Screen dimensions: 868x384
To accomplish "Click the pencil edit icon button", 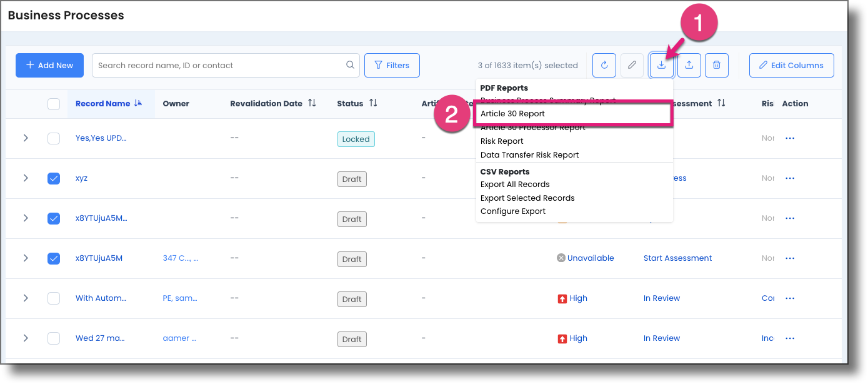I will point(632,65).
